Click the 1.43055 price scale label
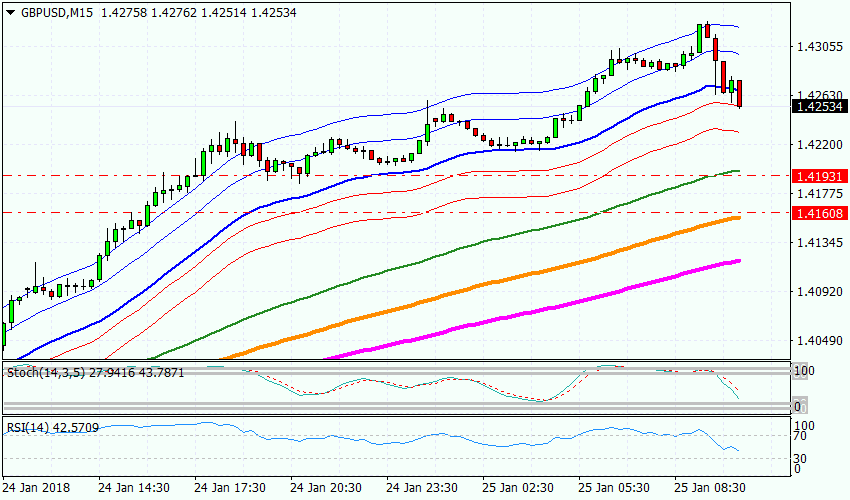850x500 pixels. [x=816, y=47]
